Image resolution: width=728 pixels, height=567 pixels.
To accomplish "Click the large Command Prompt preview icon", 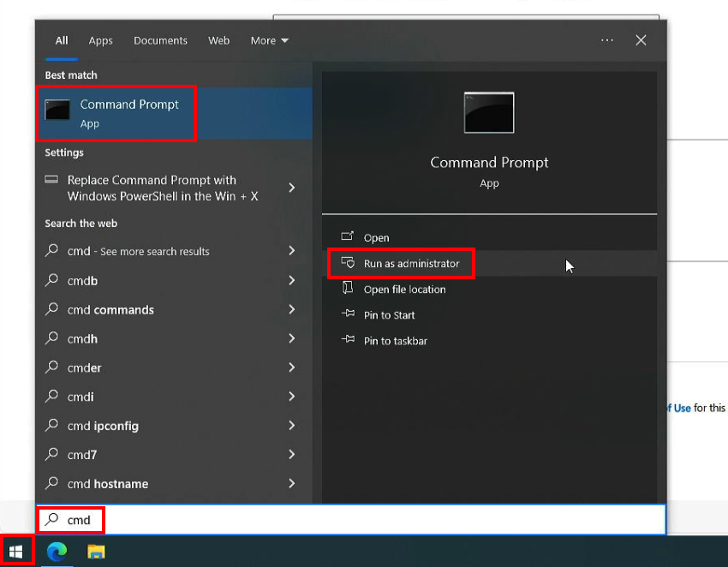I will (489, 113).
